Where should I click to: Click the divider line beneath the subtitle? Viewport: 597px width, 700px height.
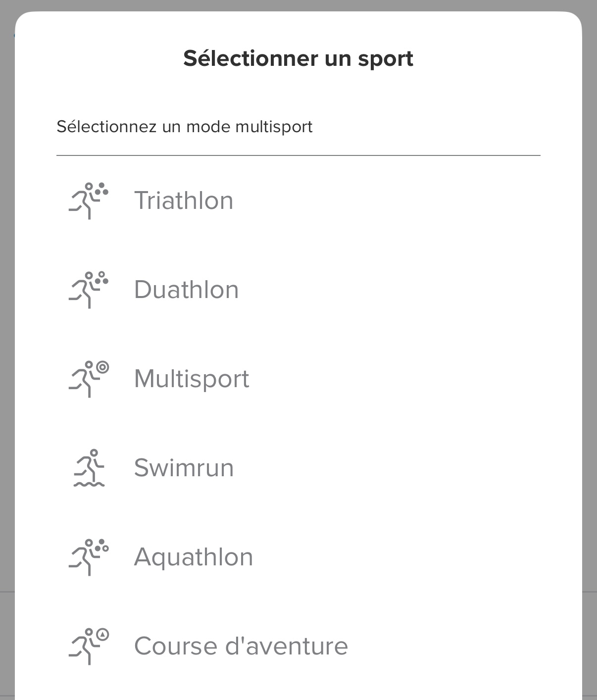click(x=298, y=155)
